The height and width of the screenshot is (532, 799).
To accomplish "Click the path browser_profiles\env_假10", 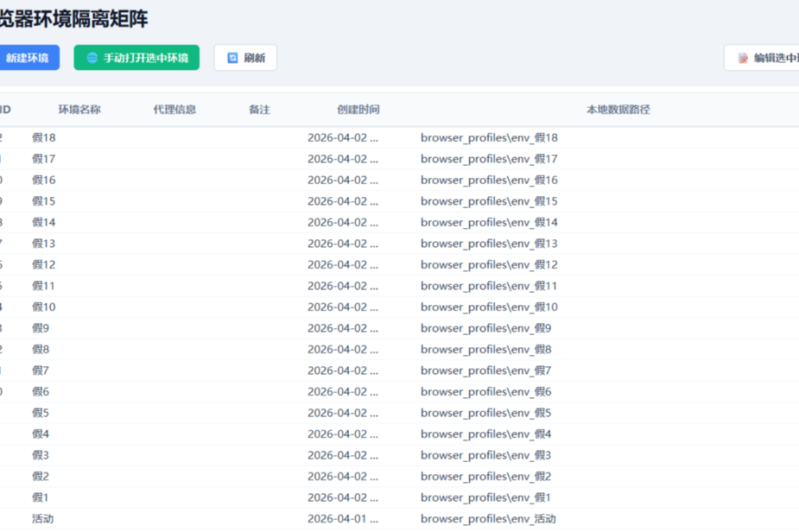I will pos(489,307).
